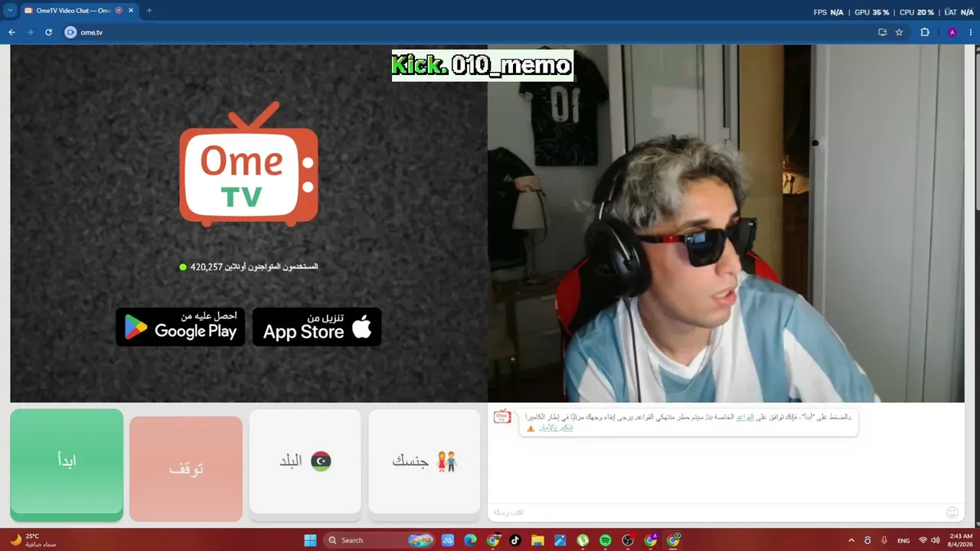Click the camera site info icon in address bar
Viewport: 980px width, 551px height.
70,32
